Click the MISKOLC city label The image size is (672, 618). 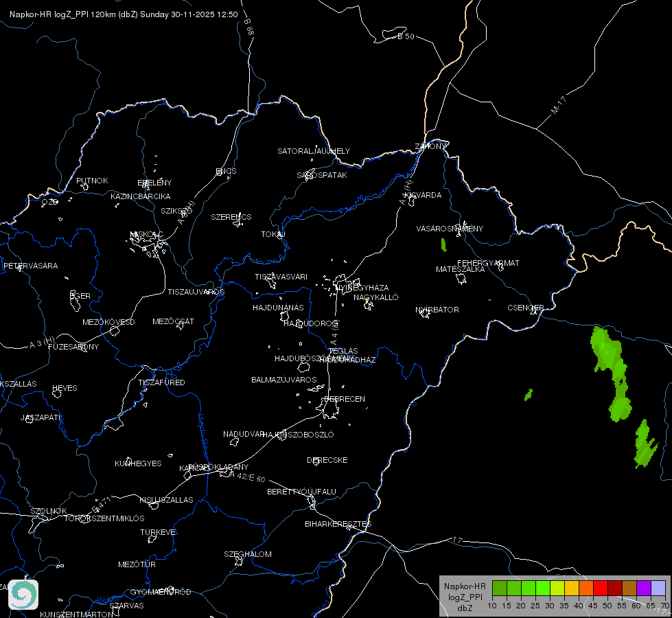click(x=147, y=234)
